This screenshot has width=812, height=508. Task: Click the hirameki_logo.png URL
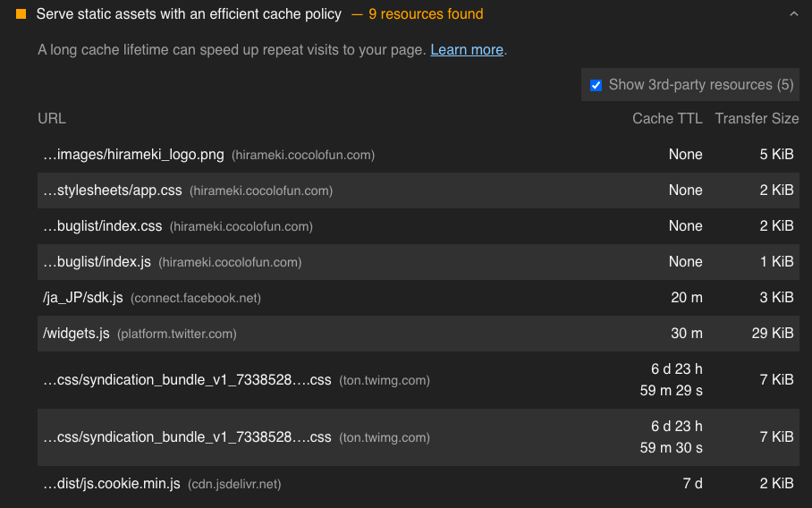133,155
